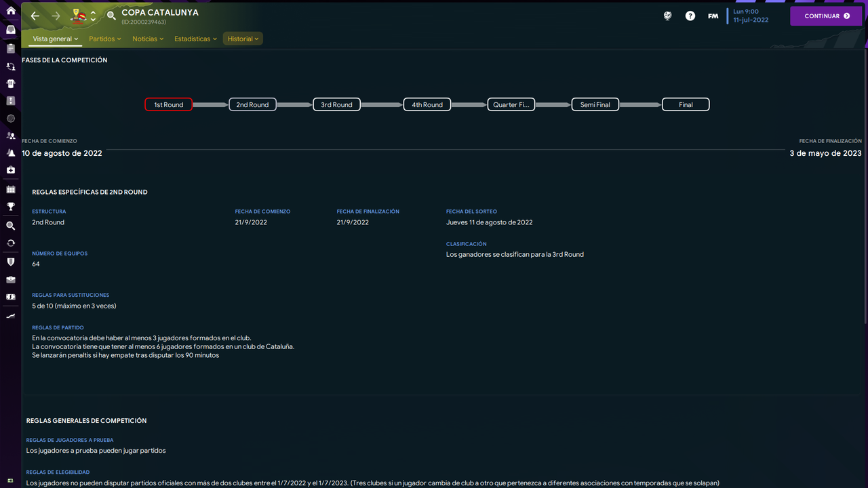Go back with the left arrow
Image resolution: width=868 pixels, height=488 pixels.
point(35,16)
